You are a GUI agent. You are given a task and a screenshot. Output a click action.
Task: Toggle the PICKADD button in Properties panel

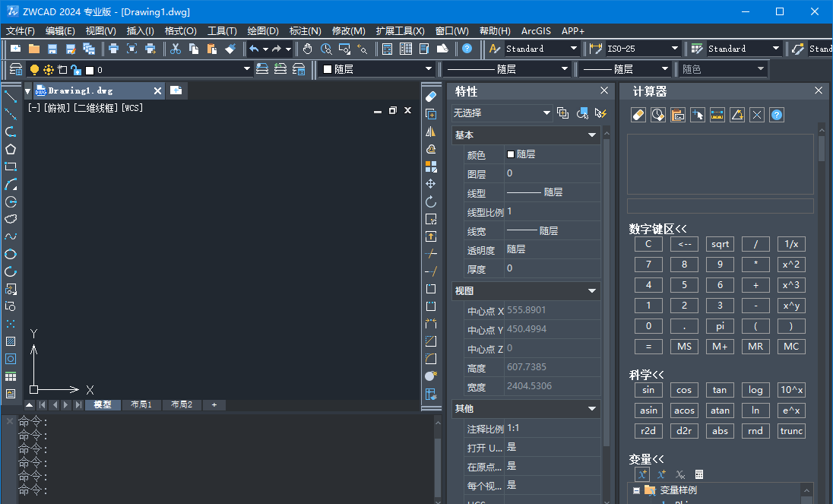562,113
